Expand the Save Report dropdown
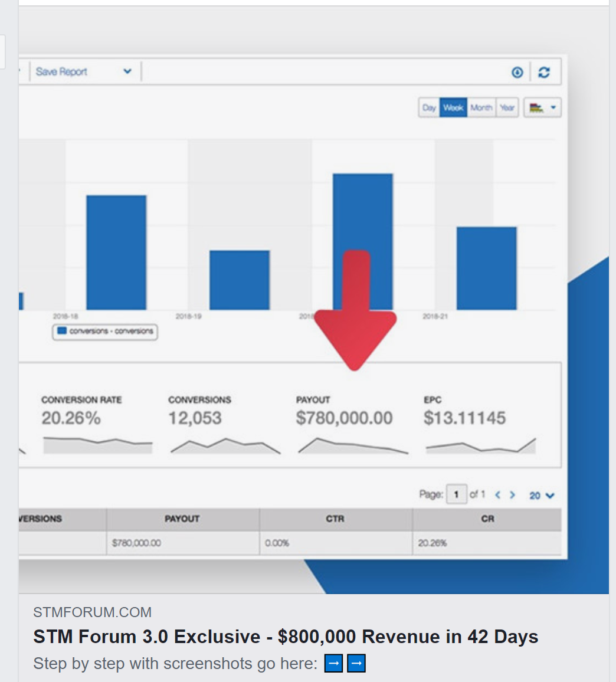The width and height of the screenshot is (616, 682). point(127,72)
